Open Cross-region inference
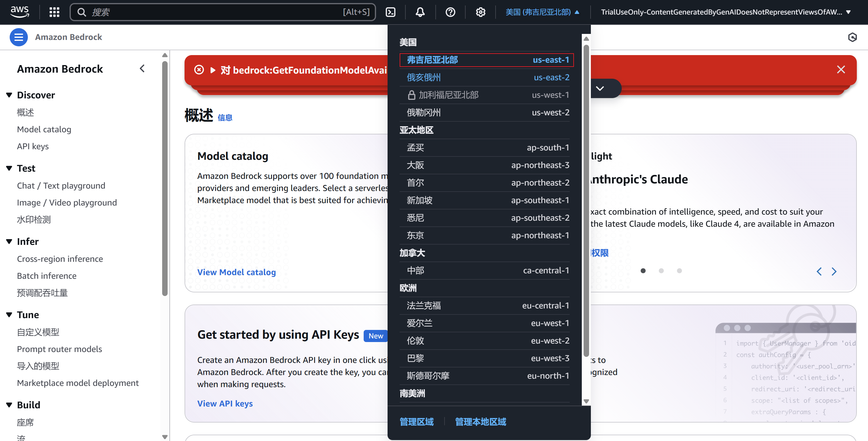Viewport: 868px width, 441px height. [x=60, y=259]
